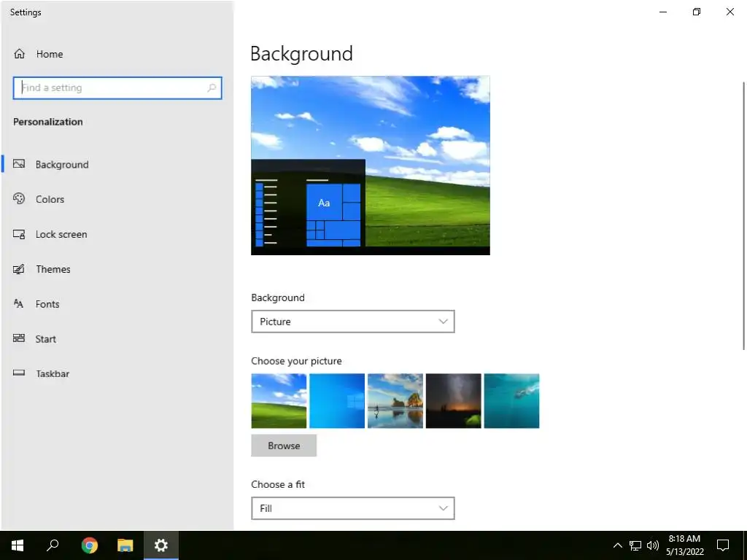
Task: Click the clock showing 8:18 AM
Action: 684,545
